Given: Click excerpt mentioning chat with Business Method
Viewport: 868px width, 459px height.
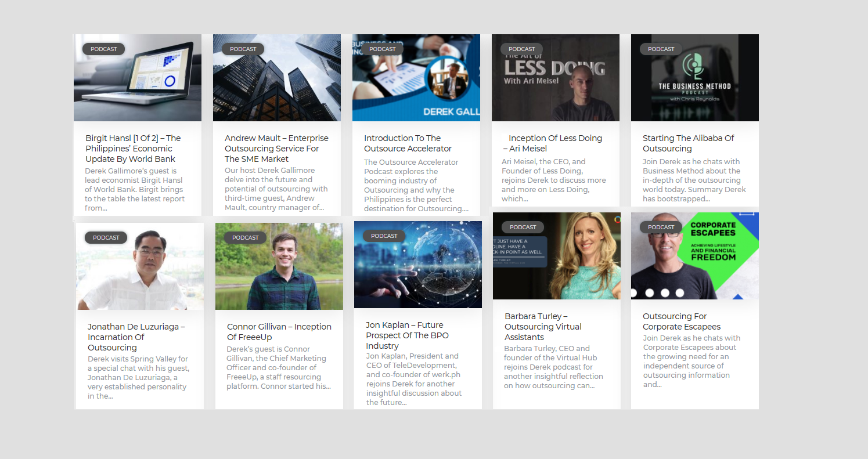Looking at the screenshot, I should (694, 180).
